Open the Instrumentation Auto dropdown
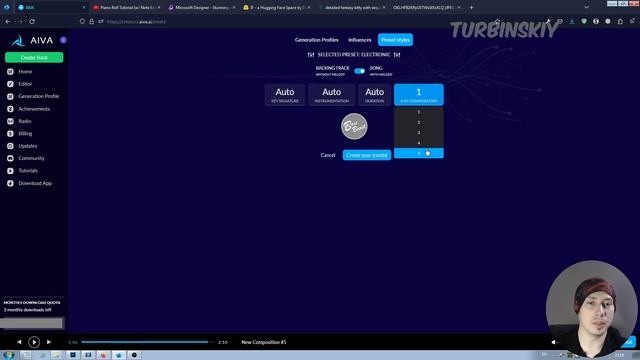640x360 pixels. point(331,95)
